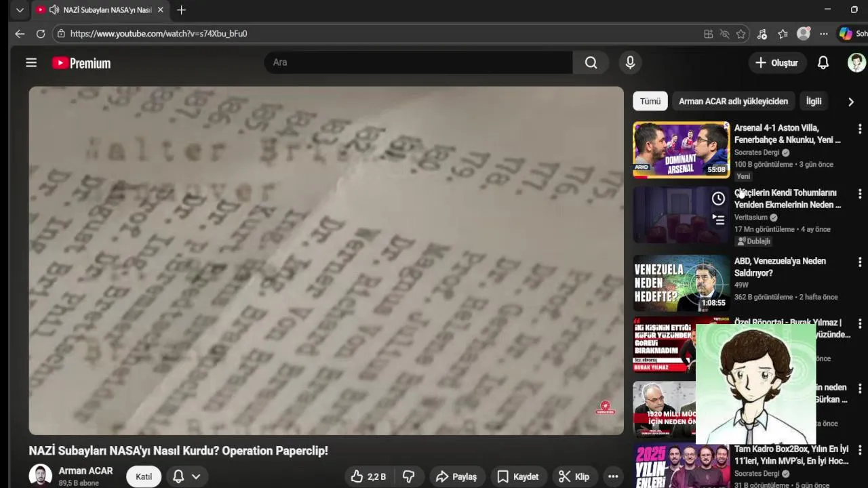The width and height of the screenshot is (868, 488).
Task: Click the Socrates Dergi channel under Arsenal
Action: 757,152
